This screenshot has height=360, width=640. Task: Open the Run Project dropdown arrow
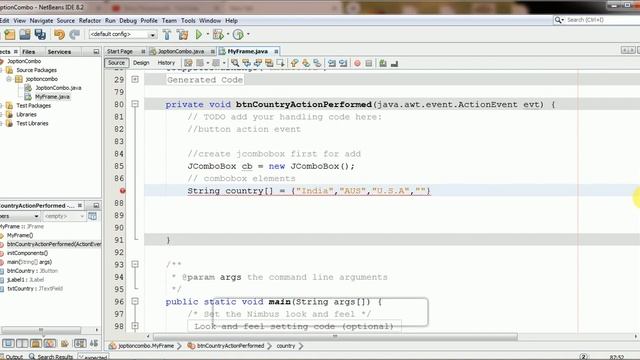point(207,34)
